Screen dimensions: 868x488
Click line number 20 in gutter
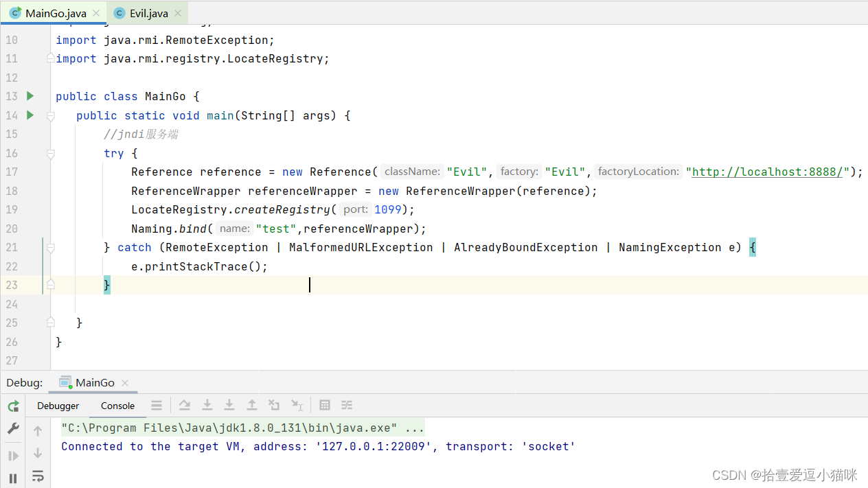click(x=12, y=229)
